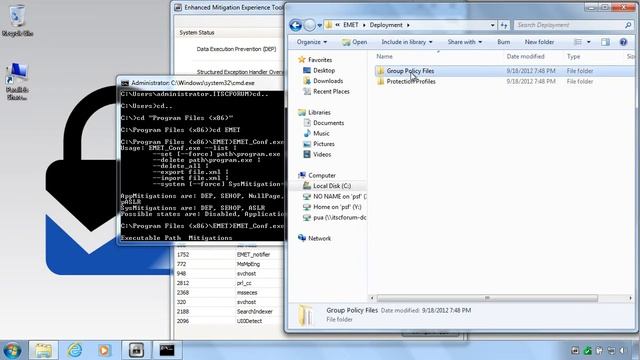Click the Deployment breadcrumb segment
The image size is (640, 360).
point(386,25)
